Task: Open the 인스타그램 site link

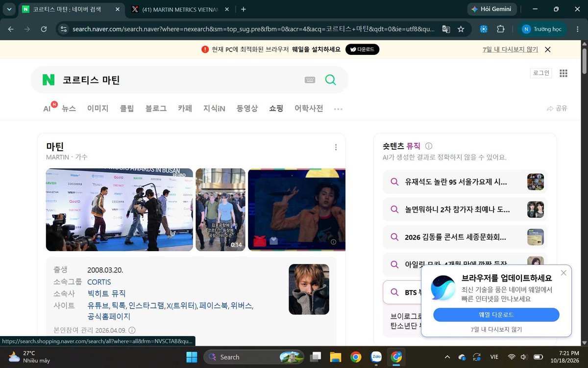Action: (146, 305)
